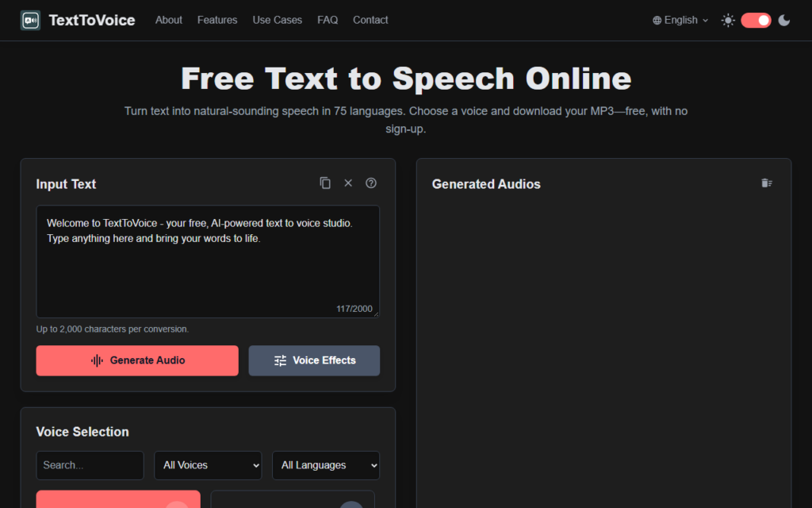812x508 pixels.
Task: Clear the input text with X
Action: (348, 183)
